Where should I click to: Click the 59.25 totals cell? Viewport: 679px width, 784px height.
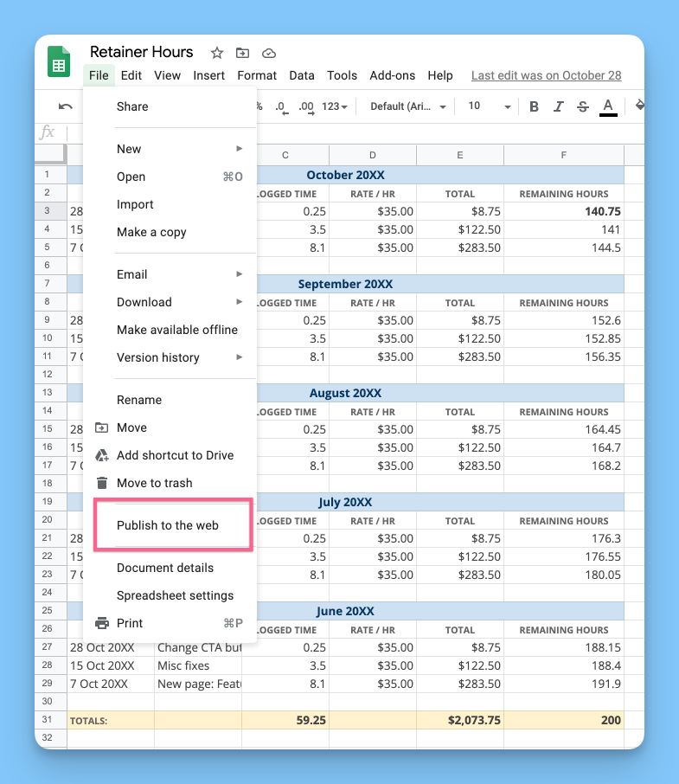click(285, 720)
